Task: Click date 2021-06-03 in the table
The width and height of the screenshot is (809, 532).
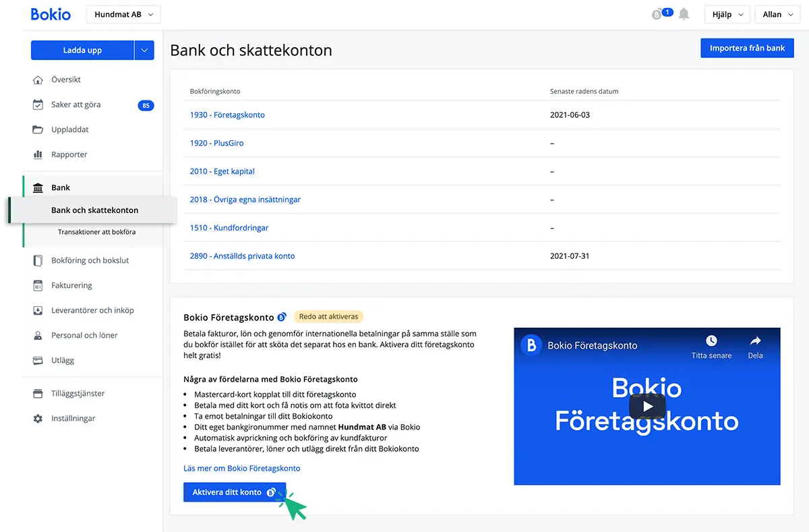Action: click(x=570, y=115)
